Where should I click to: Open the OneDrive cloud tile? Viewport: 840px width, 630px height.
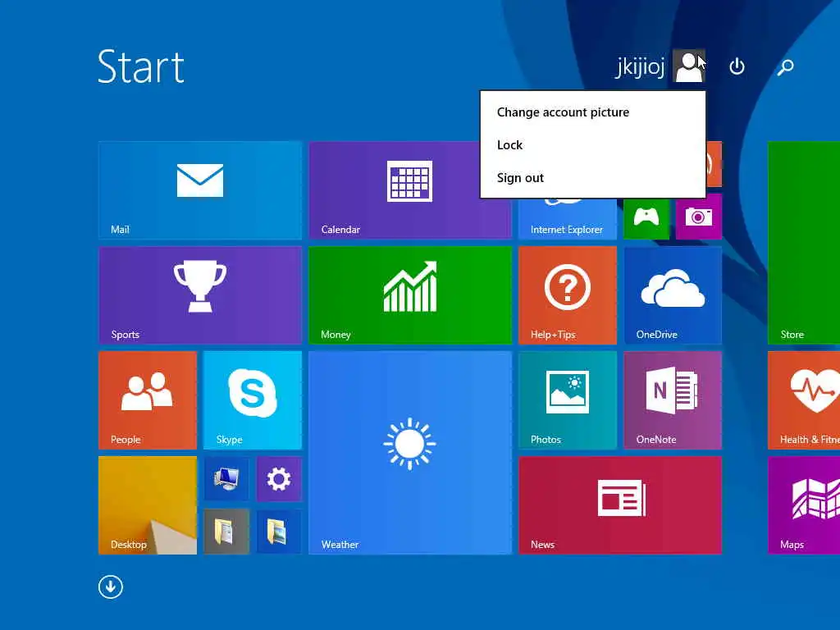tap(673, 295)
